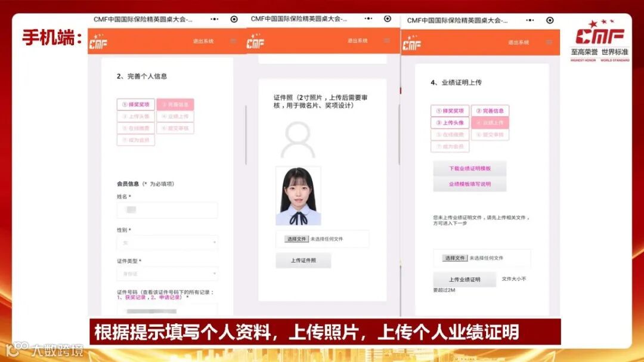
Task: Click the CMF logo in the left phone header
Action: coord(98,42)
